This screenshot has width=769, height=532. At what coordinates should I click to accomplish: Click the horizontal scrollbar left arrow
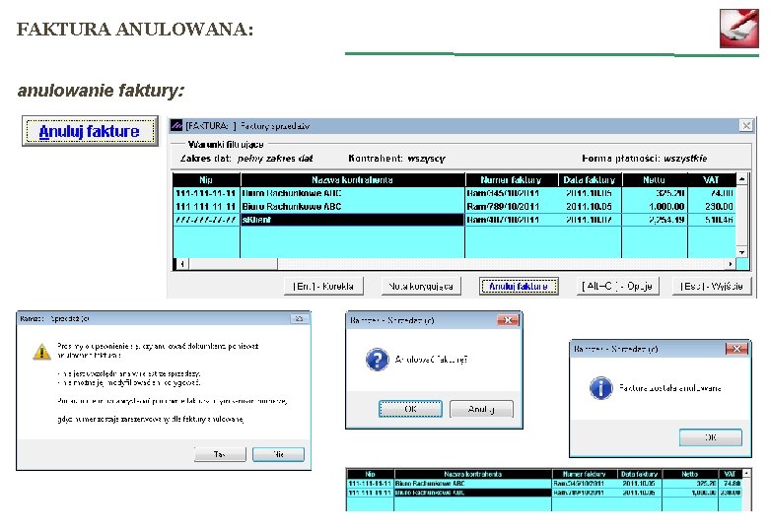[182, 264]
